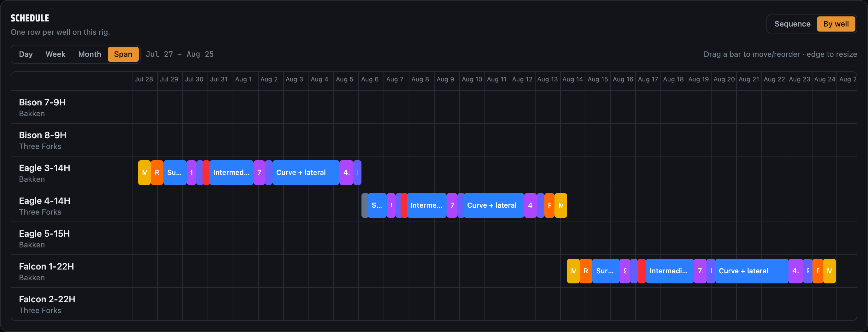The height and width of the screenshot is (332, 868).
Task: Select Curve + lateral bar in Eagle 3-14H
Action: coord(306,173)
